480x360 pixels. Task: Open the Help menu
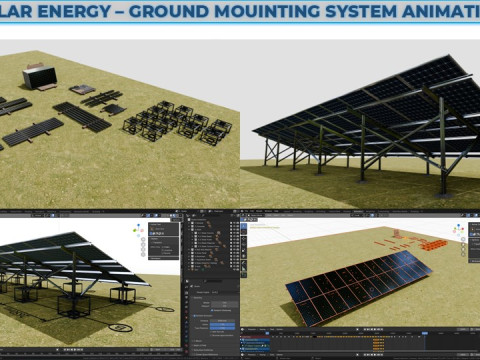point(276,211)
